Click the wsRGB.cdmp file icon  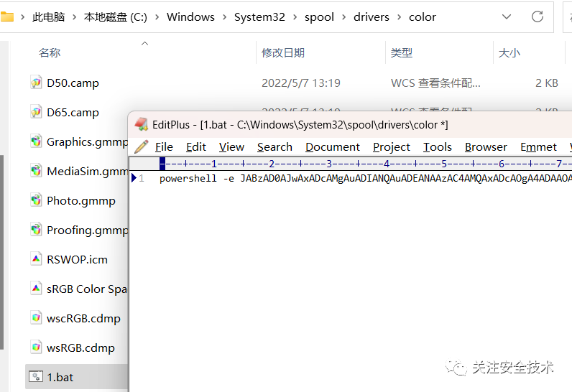click(36, 347)
